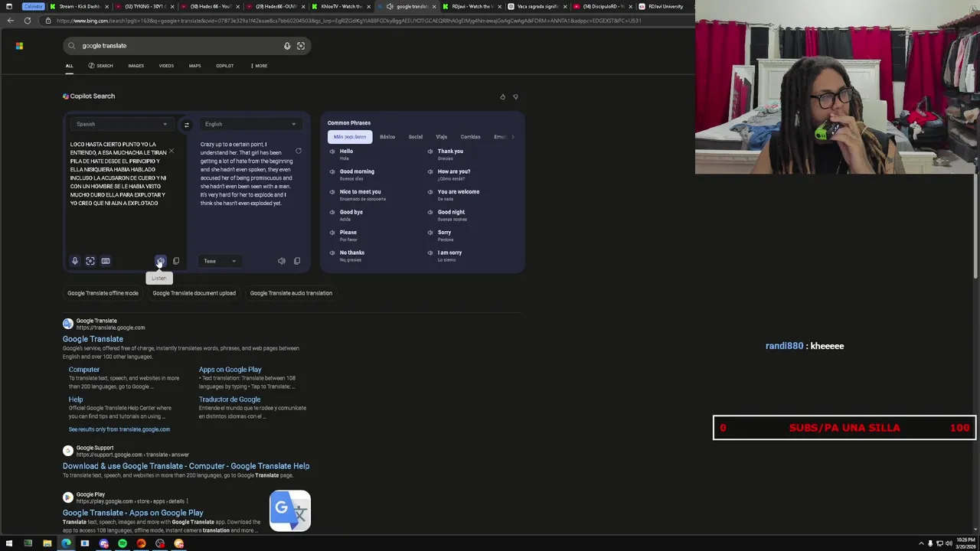Click Google Translate audio translation suggestion

pyautogui.click(x=291, y=293)
